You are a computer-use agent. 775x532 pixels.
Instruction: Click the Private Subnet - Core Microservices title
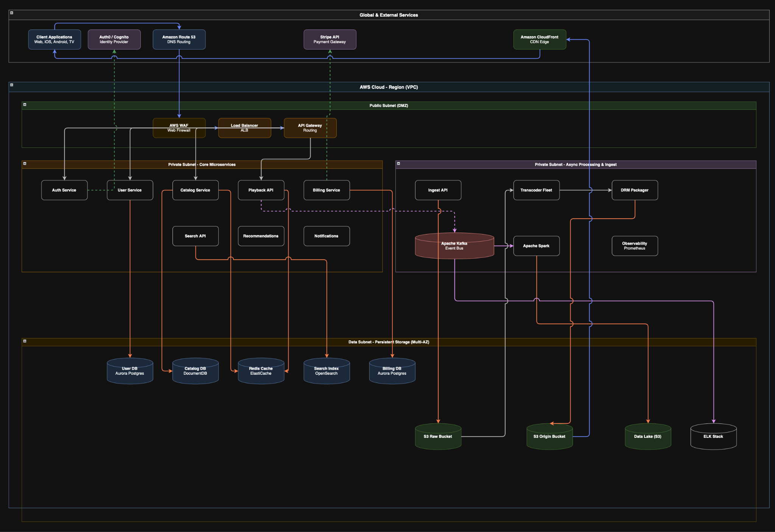pos(202,164)
